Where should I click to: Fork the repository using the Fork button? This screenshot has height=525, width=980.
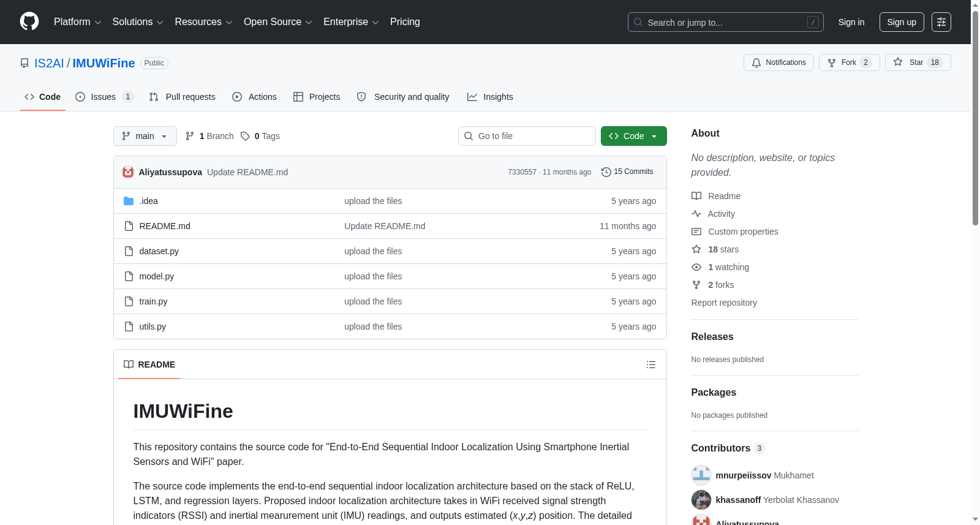tap(849, 62)
